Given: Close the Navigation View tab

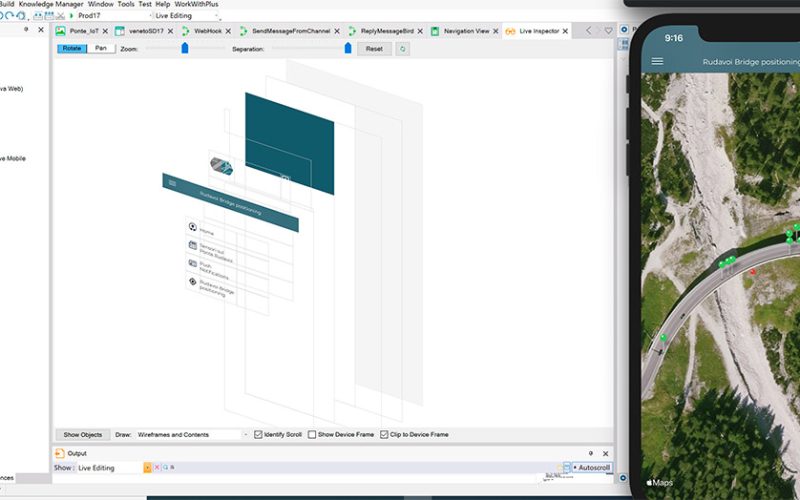Looking at the screenshot, I should pyautogui.click(x=495, y=31).
